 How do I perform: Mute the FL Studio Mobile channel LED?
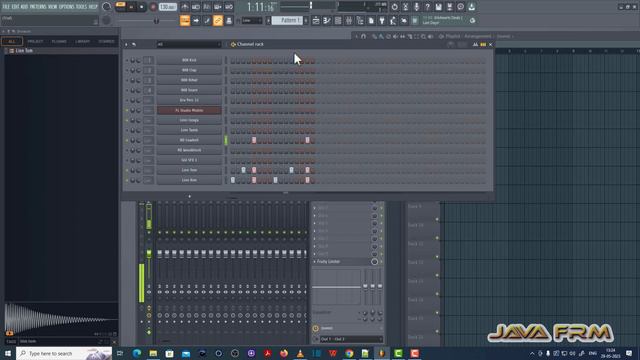pyautogui.click(x=127, y=111)
